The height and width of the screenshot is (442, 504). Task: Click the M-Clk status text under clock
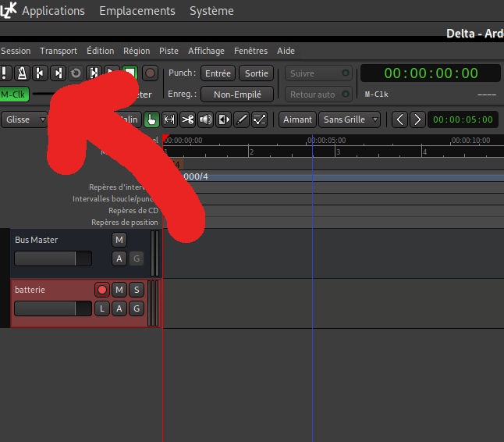[376, 94]
